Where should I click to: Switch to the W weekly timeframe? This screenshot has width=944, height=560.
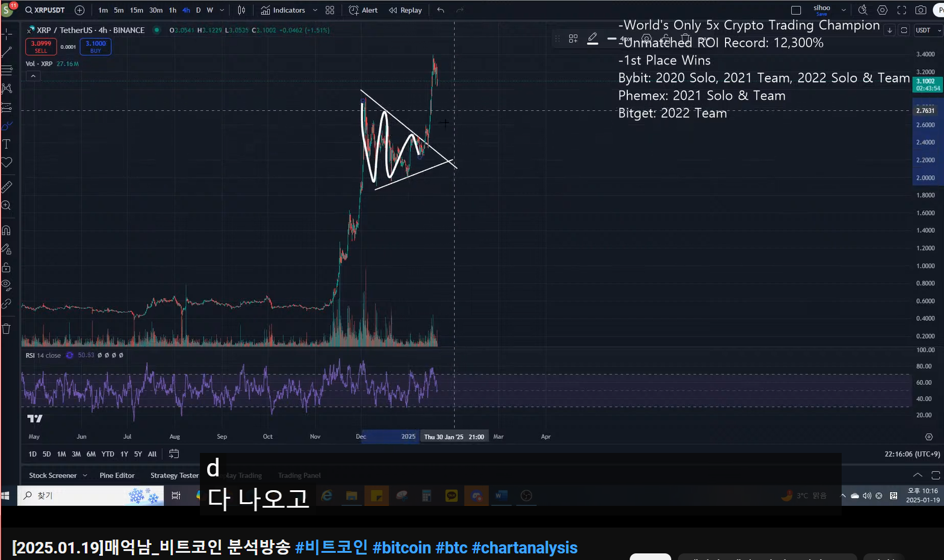tap(210, 10)
